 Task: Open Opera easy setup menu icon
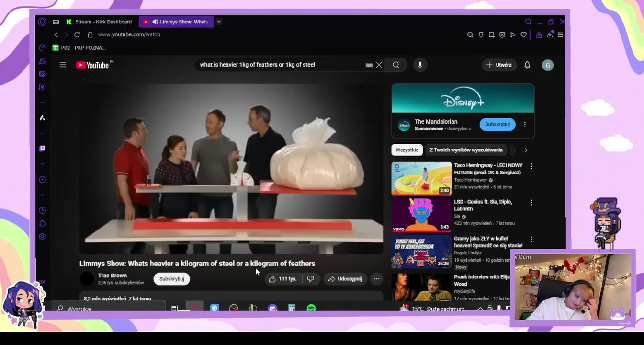(560, 34)
